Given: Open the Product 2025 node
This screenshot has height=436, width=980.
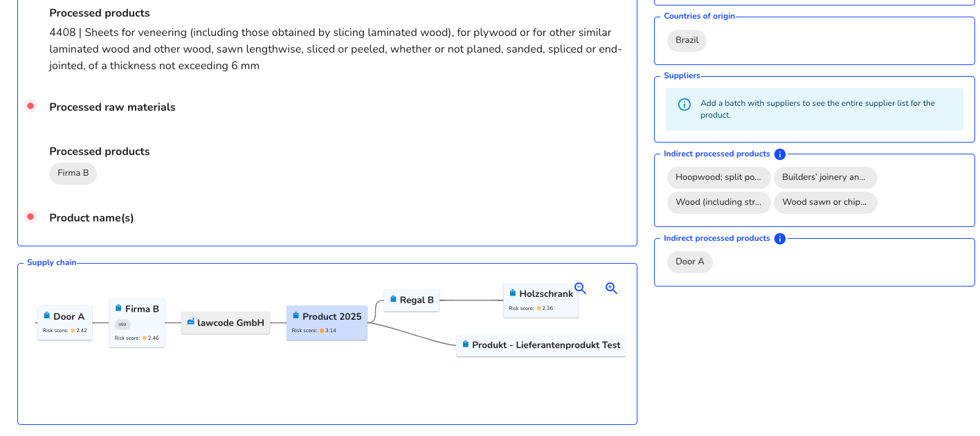Looking at the screenshot, I should [327, 323].
